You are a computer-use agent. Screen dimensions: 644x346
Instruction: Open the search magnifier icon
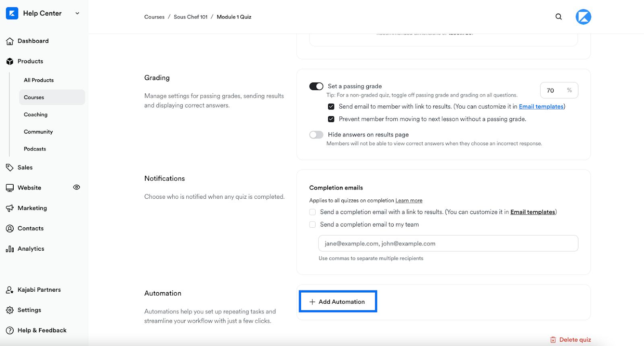559,17
